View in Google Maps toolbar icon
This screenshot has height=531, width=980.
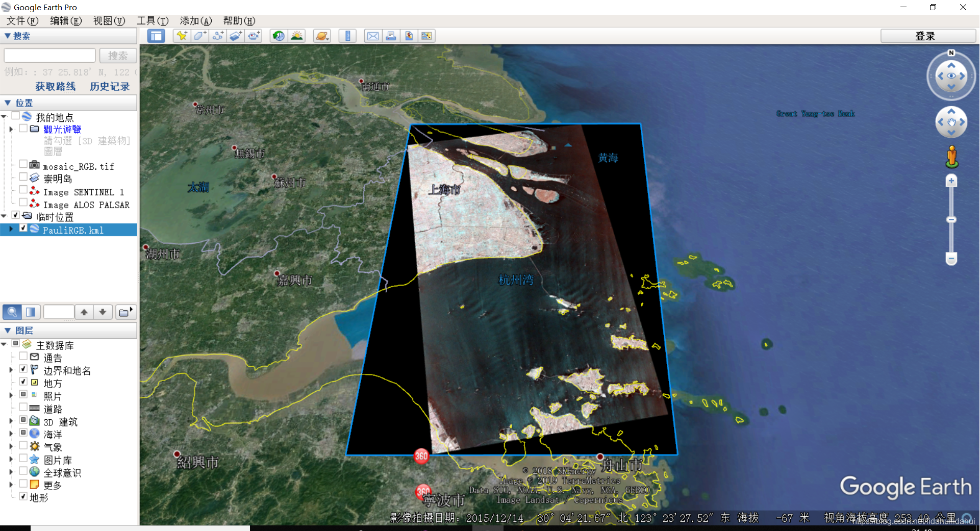coord(426,36)
